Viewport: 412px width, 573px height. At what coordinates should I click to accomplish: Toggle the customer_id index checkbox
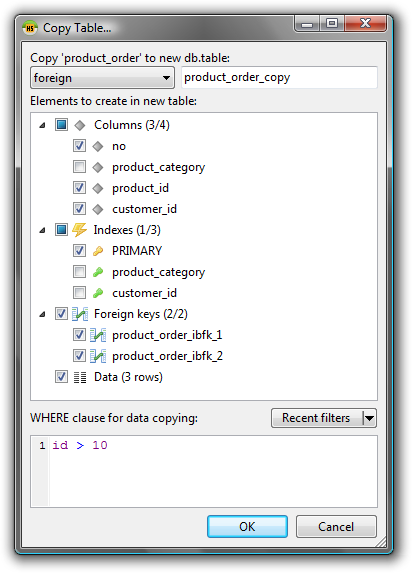(x=79, y=293)
